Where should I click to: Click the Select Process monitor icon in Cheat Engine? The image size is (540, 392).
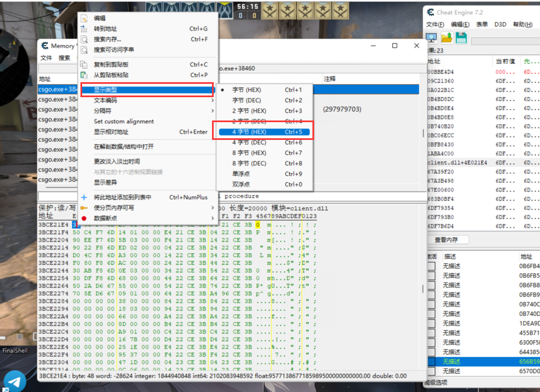432,38
